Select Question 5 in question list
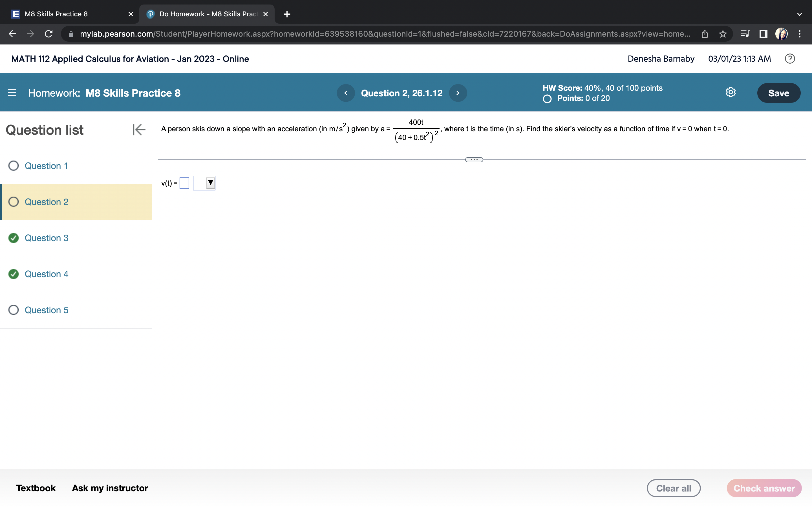The width and height of the screenshot is (812, 507). coord(46,310)
